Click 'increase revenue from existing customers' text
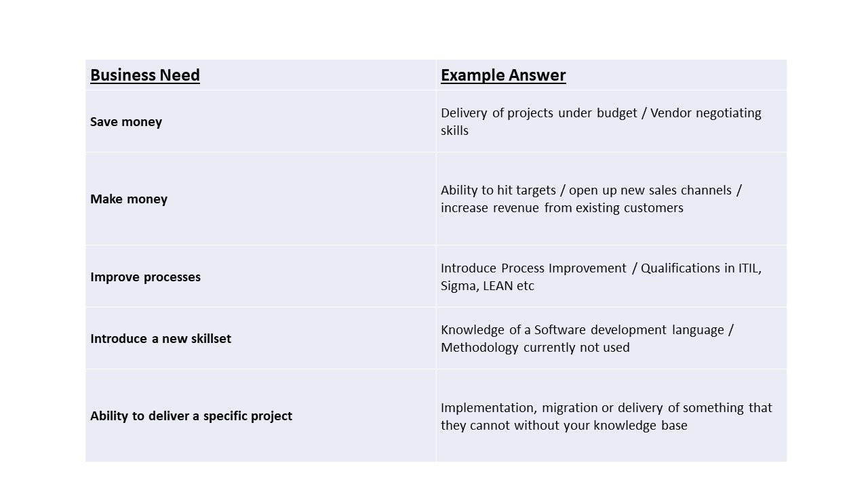 562,208
